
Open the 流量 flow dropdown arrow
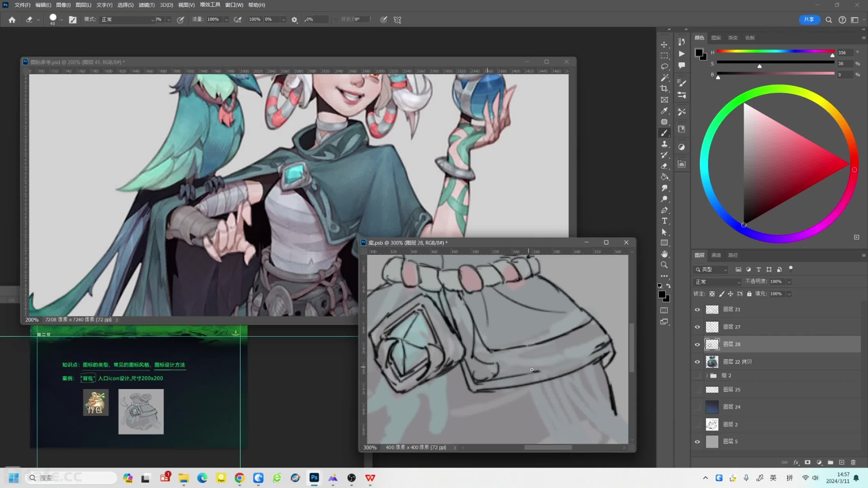coord(226,20)
